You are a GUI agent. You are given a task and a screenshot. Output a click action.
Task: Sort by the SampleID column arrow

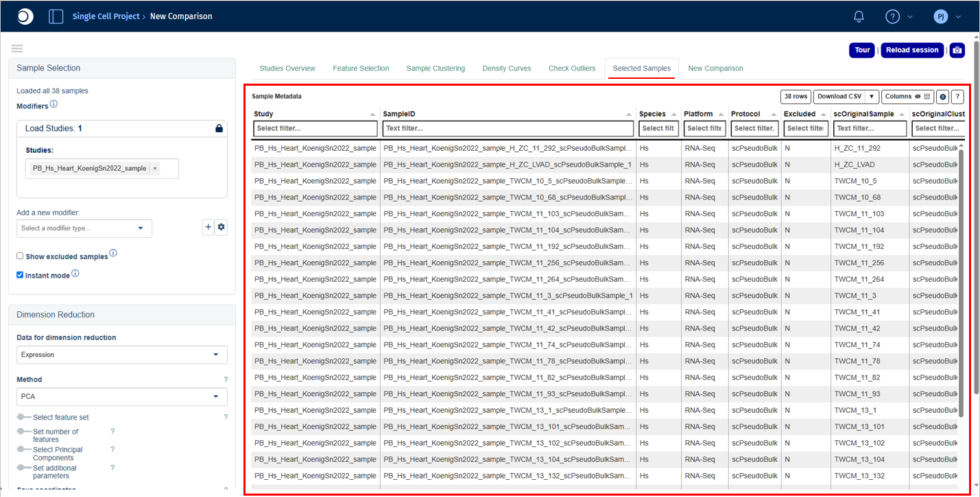pos(629,114)
